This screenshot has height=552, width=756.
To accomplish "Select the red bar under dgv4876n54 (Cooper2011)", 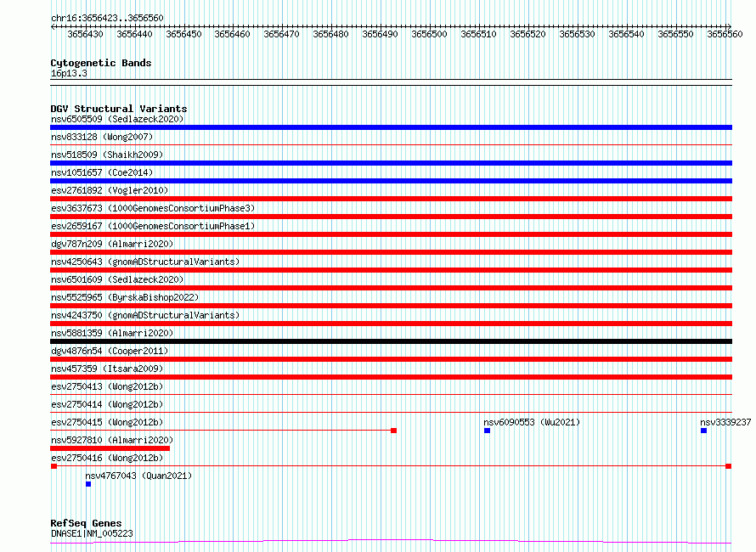I will [x=391, y=359].
